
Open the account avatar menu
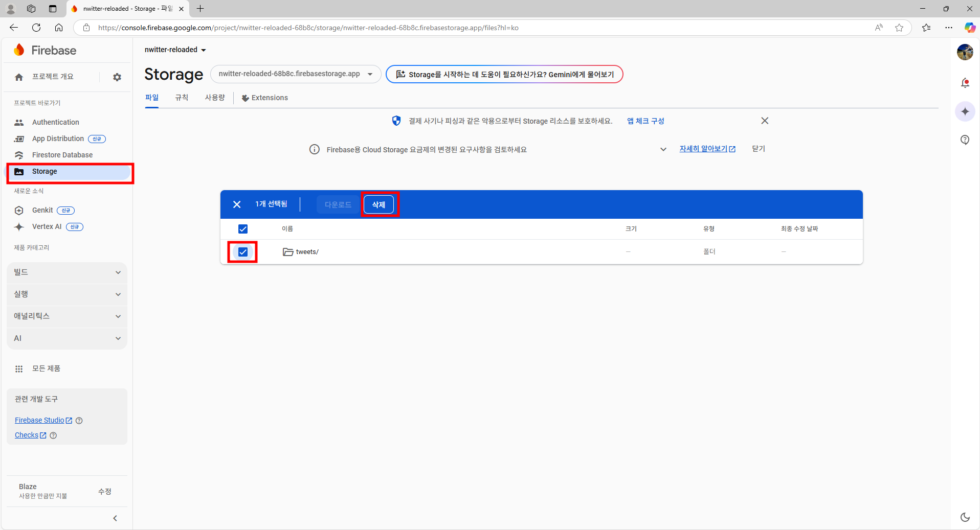[x=965, y=52]
